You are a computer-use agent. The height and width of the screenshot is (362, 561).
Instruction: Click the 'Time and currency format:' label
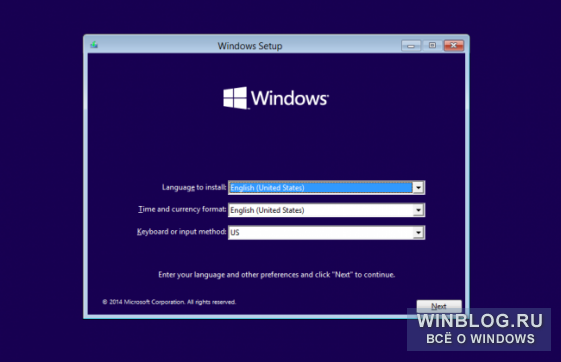pyautogui.click(x=182, y=209)
